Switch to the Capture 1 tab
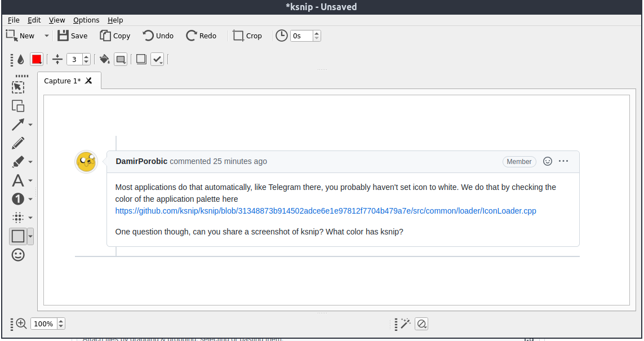 click(62, 81)
